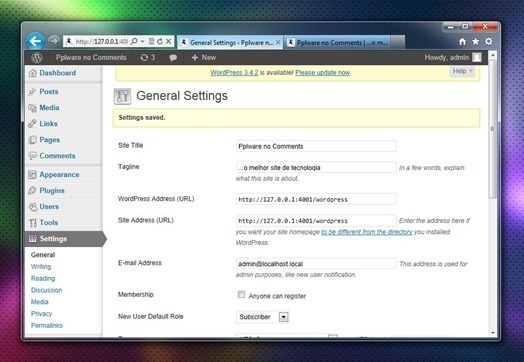This screenshot has height=362, width=524.
Task: Click the admin avatar image
Action: click(x=477, y=57)
